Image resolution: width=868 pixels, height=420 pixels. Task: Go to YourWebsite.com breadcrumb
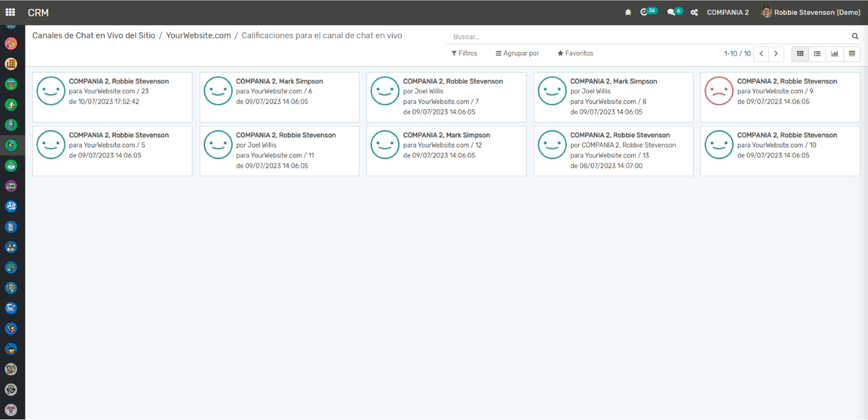pyautogui.click(x=198, y=35)
